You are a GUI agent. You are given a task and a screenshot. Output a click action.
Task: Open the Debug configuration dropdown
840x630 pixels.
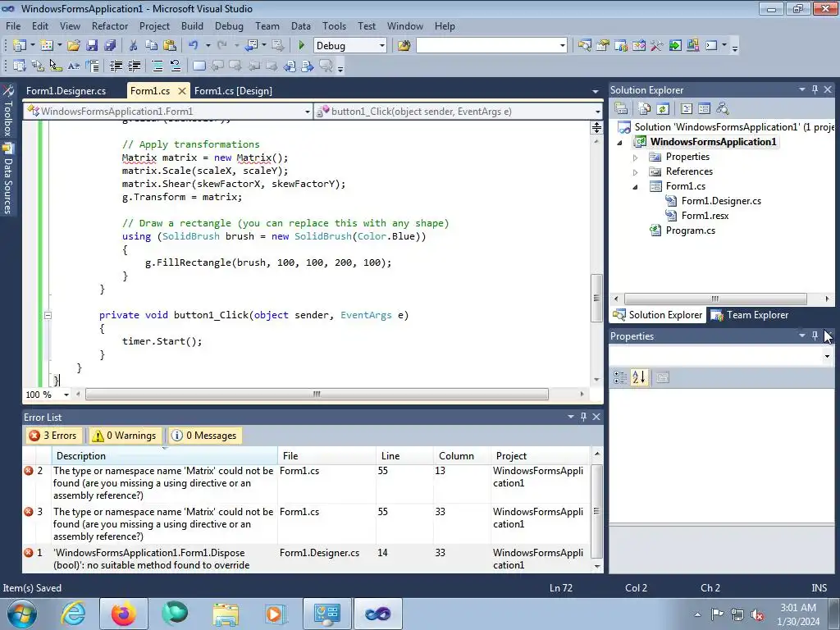pos(382,46)
